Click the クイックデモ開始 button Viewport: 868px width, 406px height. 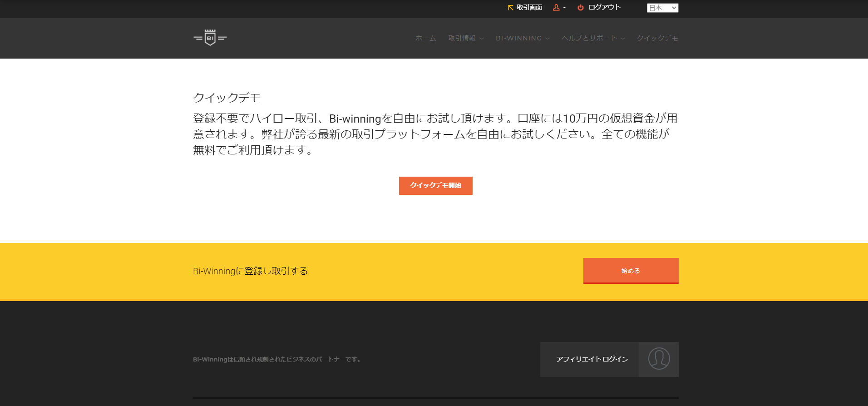pyautogui.click(x=436, y=186)
